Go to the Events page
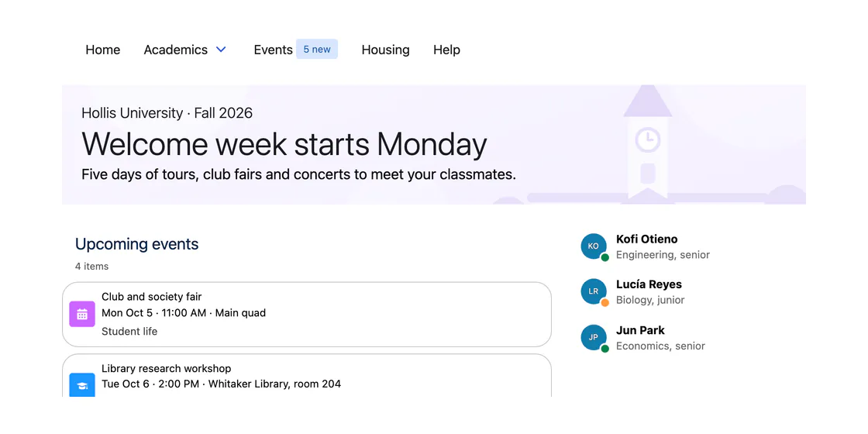The width and height of the screenshot is (868, 434). [x=273, y=50]
